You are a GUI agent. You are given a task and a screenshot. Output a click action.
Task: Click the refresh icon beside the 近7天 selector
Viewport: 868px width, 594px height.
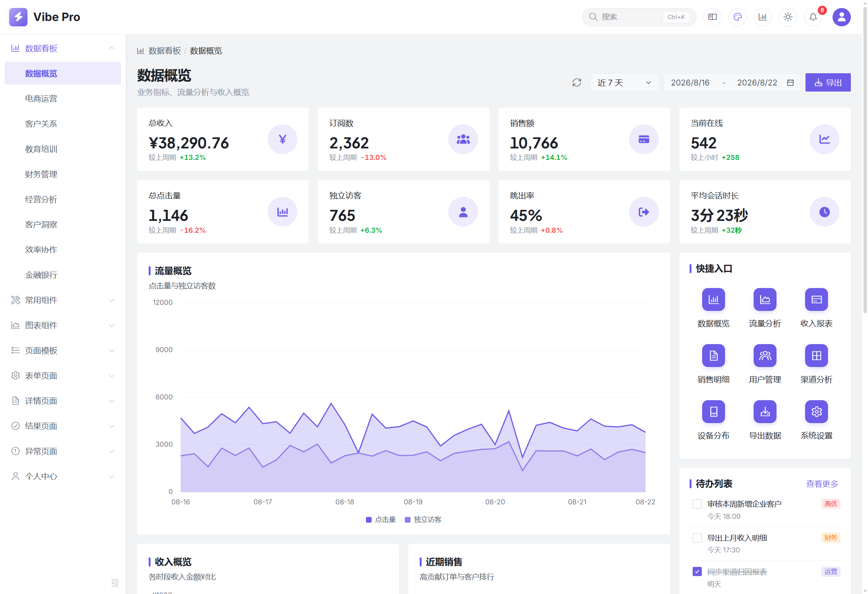(576, 82)
